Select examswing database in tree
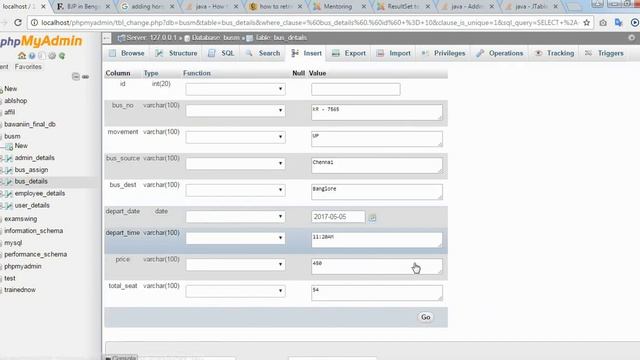 coord(20,219)
